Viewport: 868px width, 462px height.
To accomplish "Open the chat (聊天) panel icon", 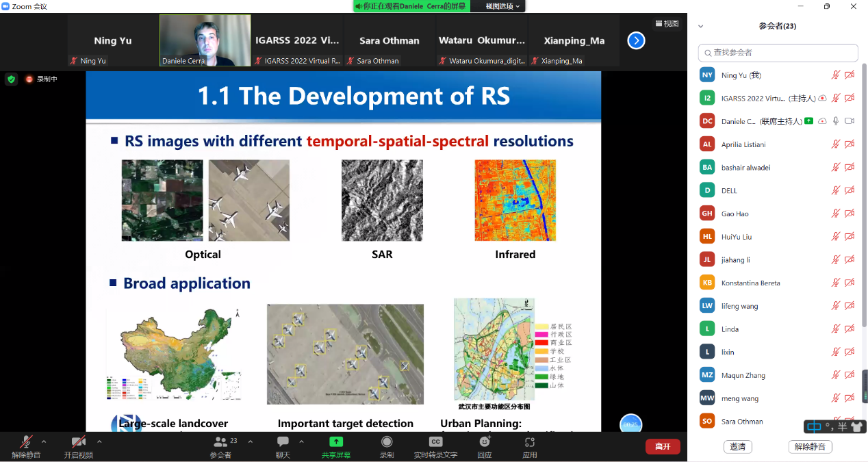I will 283,442.
